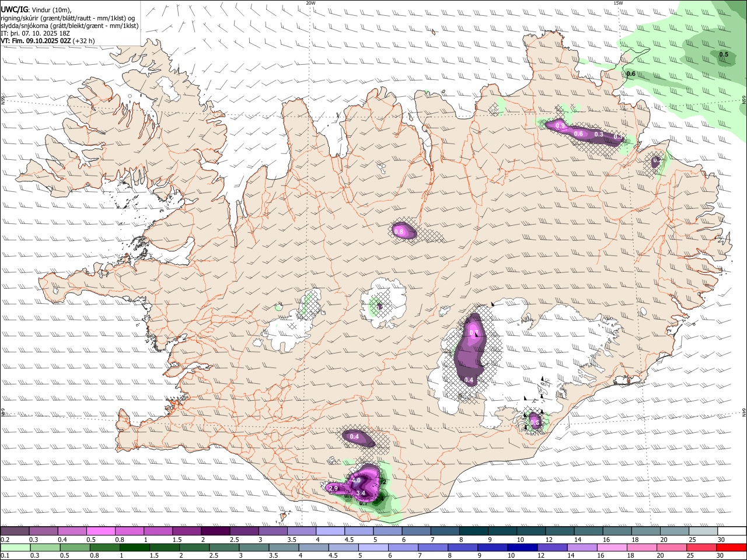This screenshot has width=747, height=560.
Task: Pick purple-row swatch between 1.5 and 2
Action: tap(187, 531)
